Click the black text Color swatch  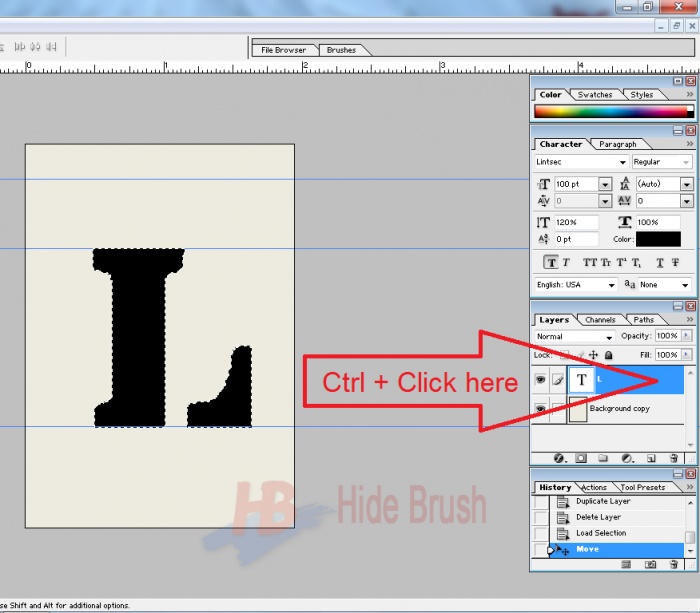coord(658,239)
